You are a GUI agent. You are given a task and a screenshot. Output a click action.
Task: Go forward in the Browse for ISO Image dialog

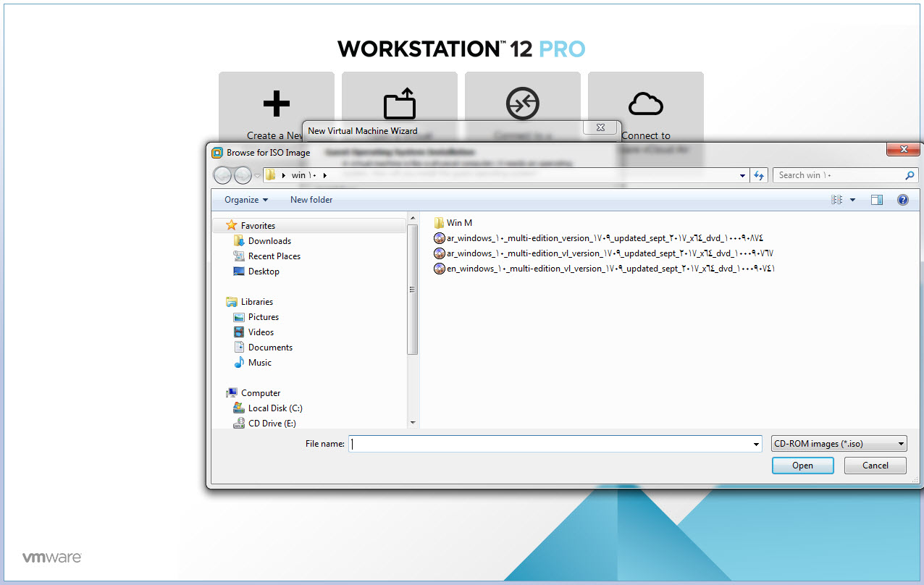[x=243, y=175]
